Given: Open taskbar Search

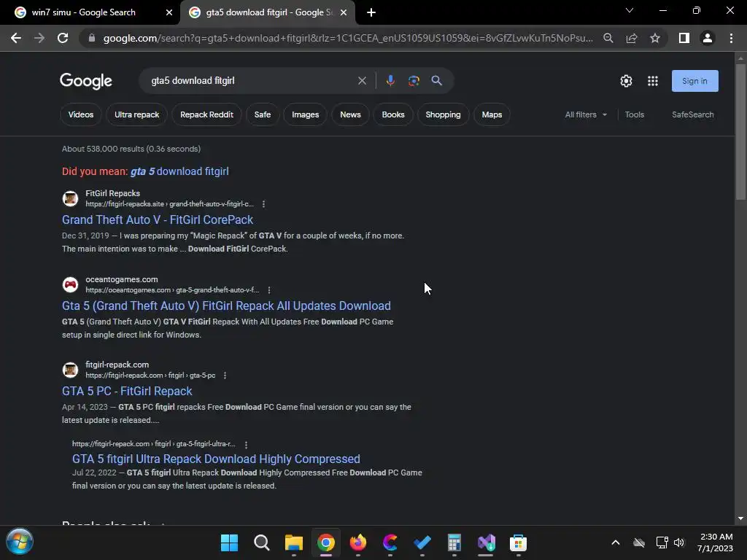Looking at the screenshot, I should [262, 542].
